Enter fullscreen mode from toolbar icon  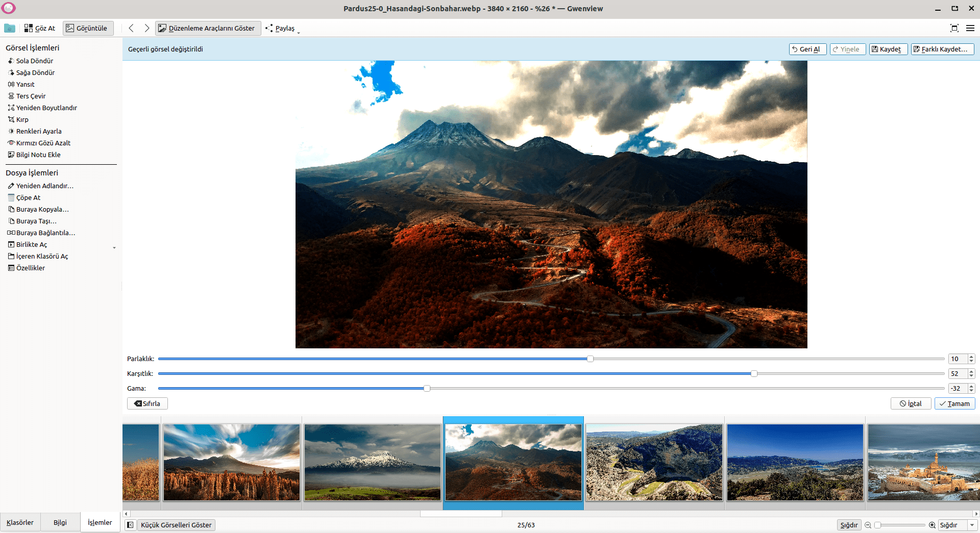[x=954, y=29]
